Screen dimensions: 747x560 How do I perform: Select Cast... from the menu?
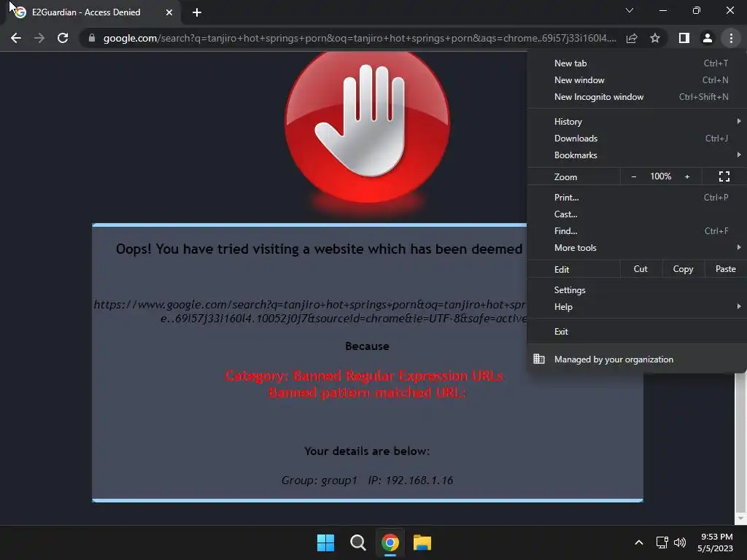637,214
